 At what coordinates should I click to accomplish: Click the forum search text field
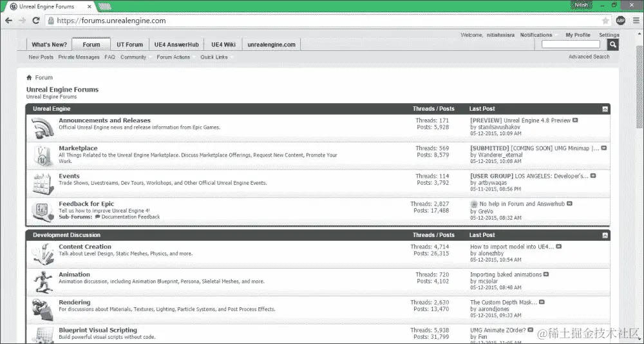pos(571,44)
